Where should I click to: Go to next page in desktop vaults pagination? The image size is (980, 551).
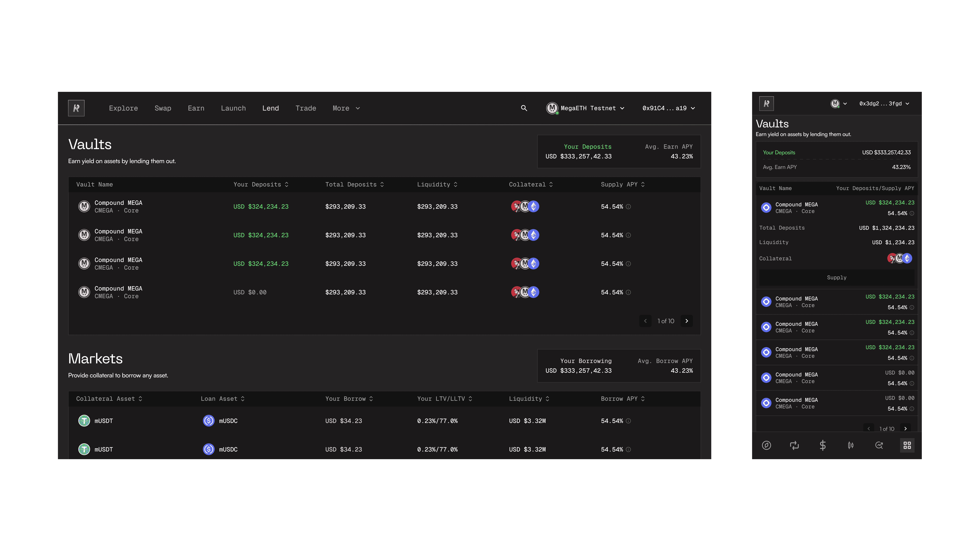(687, 321)
